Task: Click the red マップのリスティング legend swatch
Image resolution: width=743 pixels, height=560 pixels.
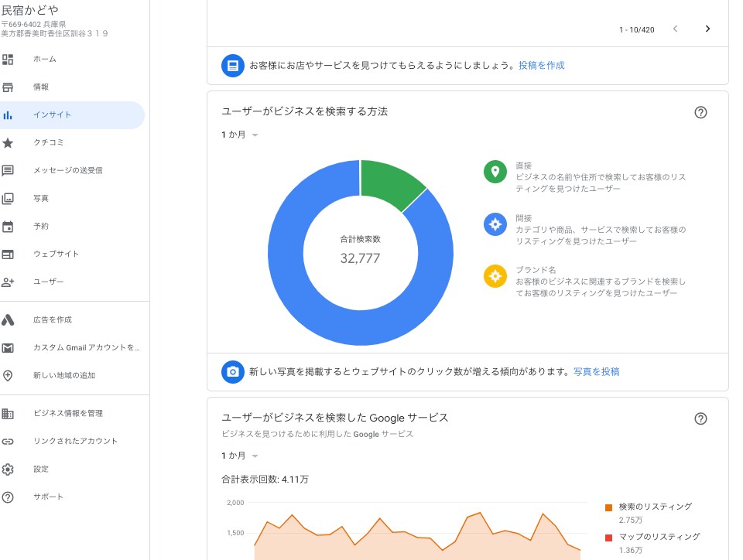Action: coord(609,538)
